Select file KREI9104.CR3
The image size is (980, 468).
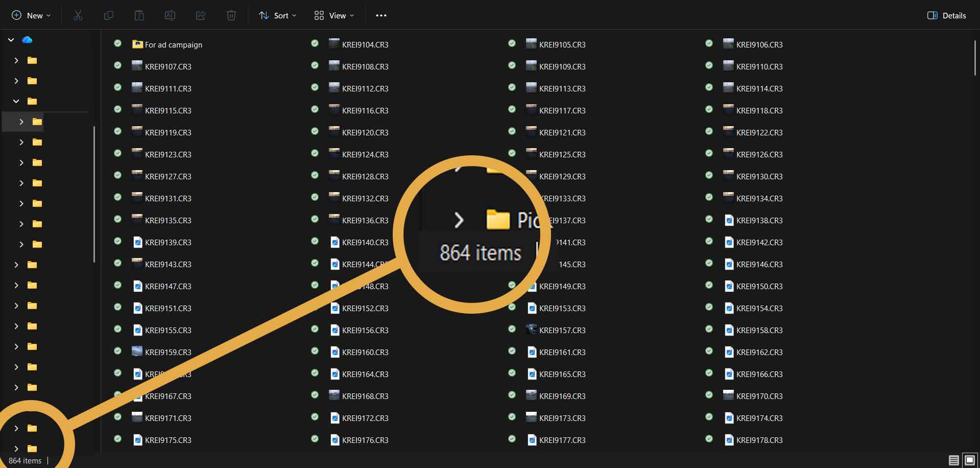(365, 45)
